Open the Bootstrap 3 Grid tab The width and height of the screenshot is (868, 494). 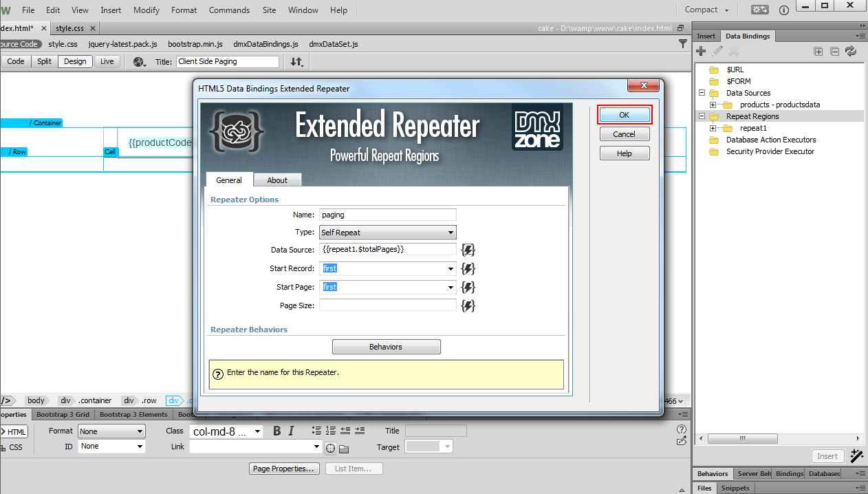(x=63, y=414)
